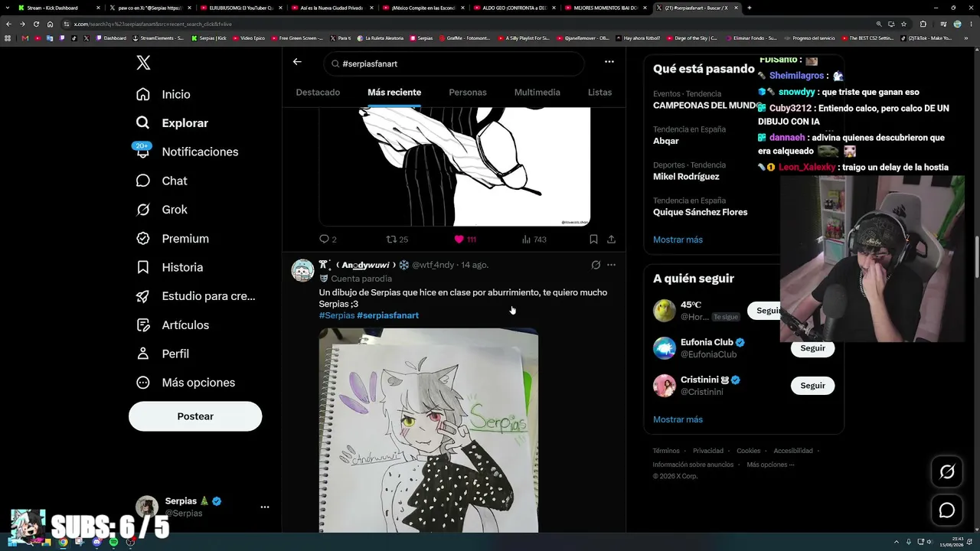
Task: Open Spotify from the taskbar
Action: (x=113, y=543)
